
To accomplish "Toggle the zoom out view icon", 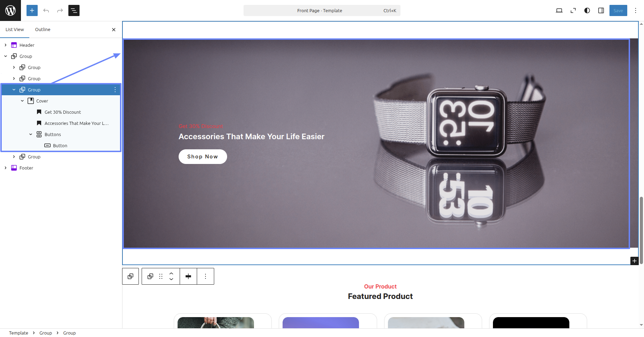I will click(573, 10).
